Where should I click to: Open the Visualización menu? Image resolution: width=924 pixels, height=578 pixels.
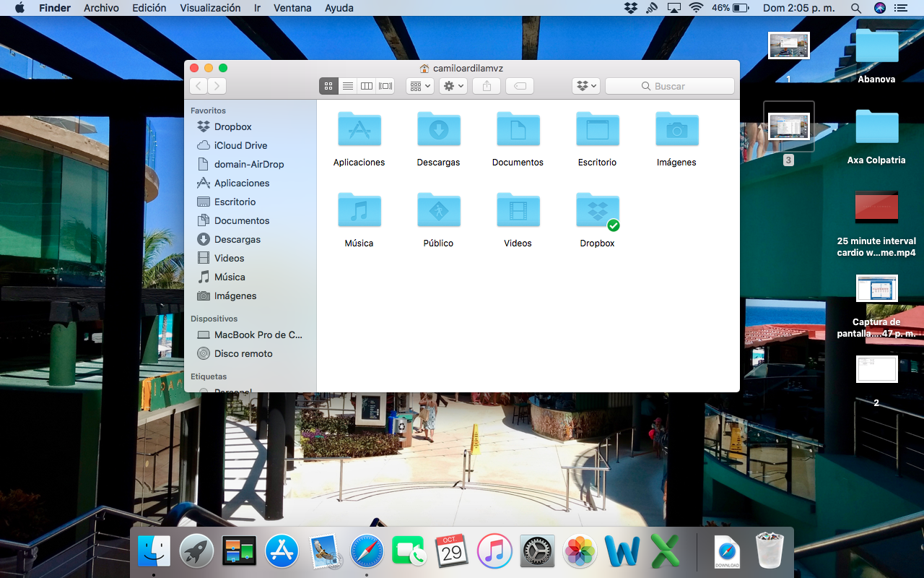click(x=210, y=8)
